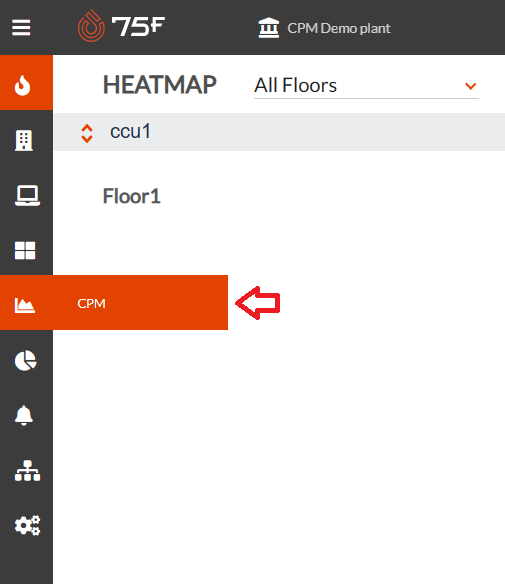505x585 pixels.
Task: Click the bank building site icon
Action: 269,28
